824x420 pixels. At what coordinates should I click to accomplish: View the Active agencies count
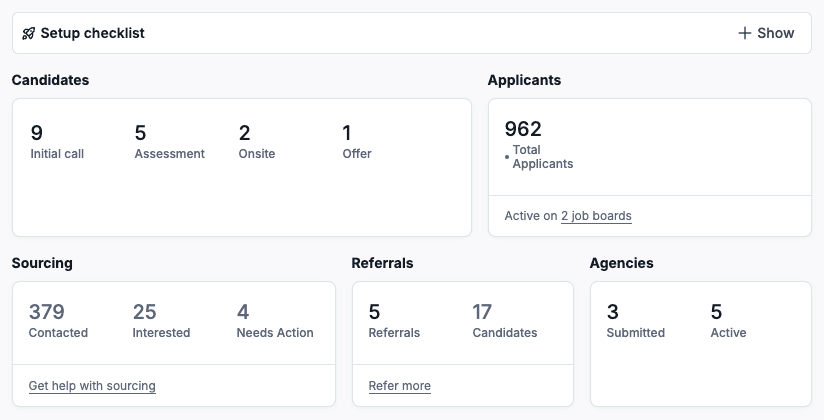tap(728, 321)
